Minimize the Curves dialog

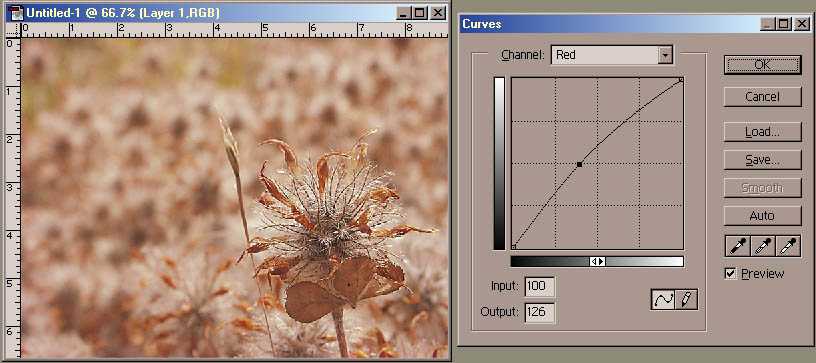click(767, 24)
